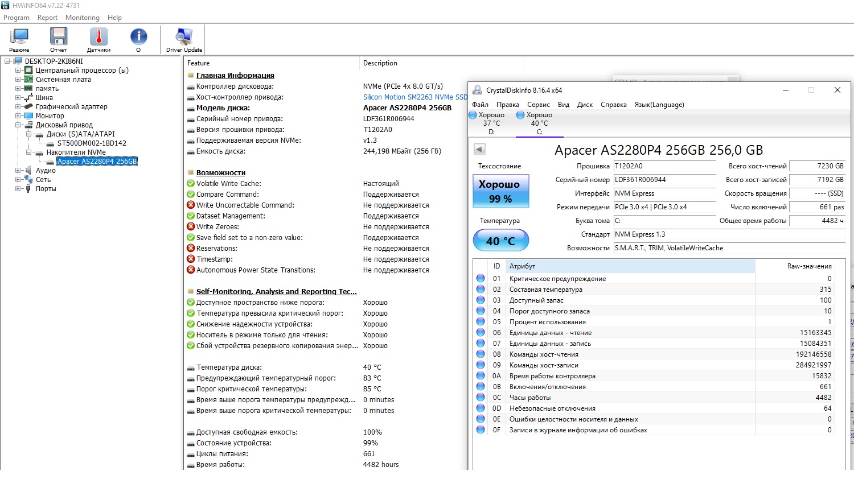Click the left arrow previous-disk button in CrystalDiskInfo
The image size is (854, 504).
click(479, 149)
